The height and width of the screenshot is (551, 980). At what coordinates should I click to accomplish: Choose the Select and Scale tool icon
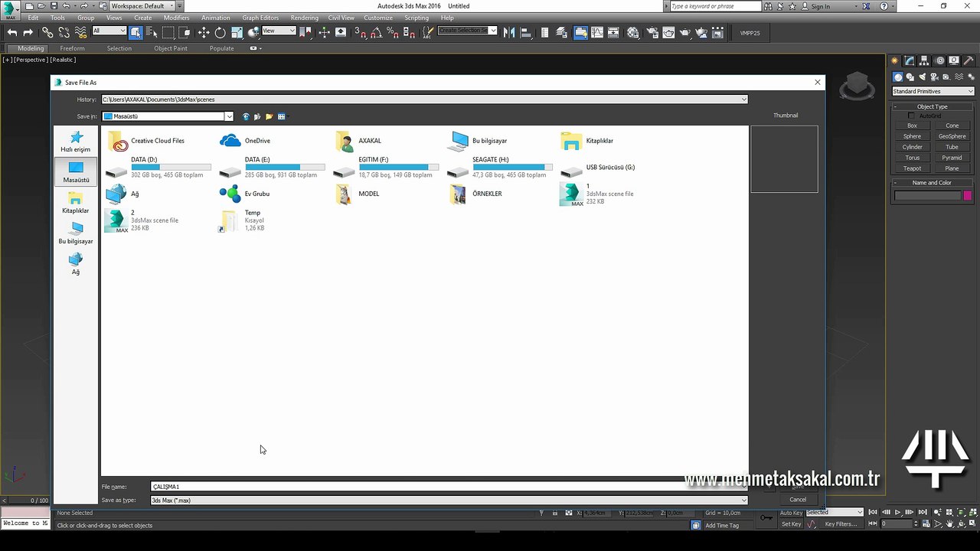[237, 32]
